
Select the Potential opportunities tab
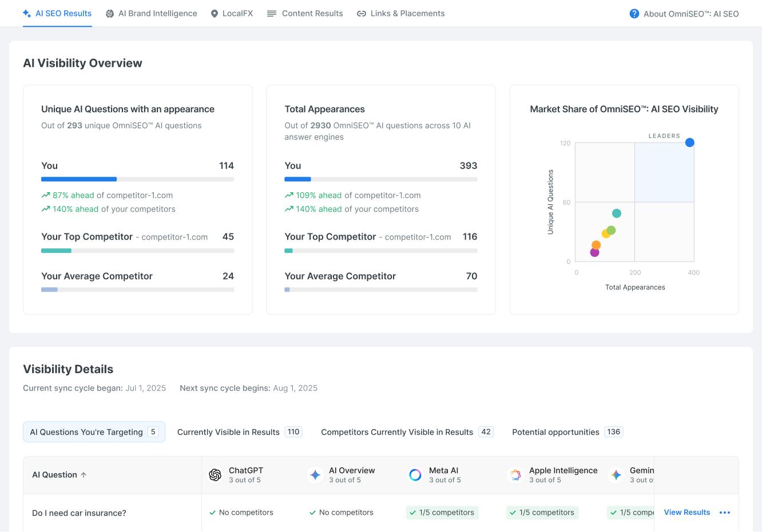click(x=567, y=432)
